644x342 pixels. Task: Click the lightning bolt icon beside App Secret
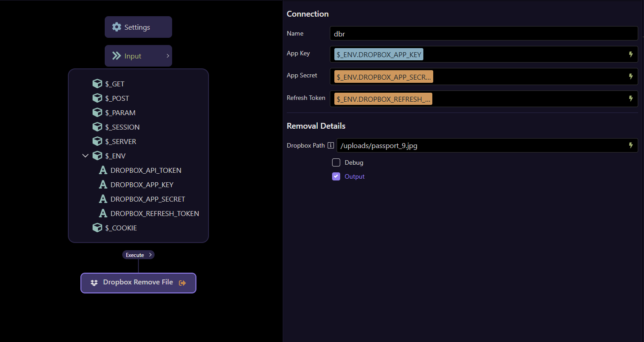[x=631, y=76]
